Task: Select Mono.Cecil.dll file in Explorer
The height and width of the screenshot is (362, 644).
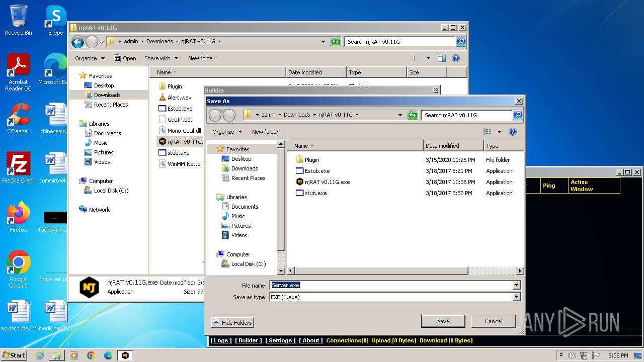Action: [x=180, y=131]
